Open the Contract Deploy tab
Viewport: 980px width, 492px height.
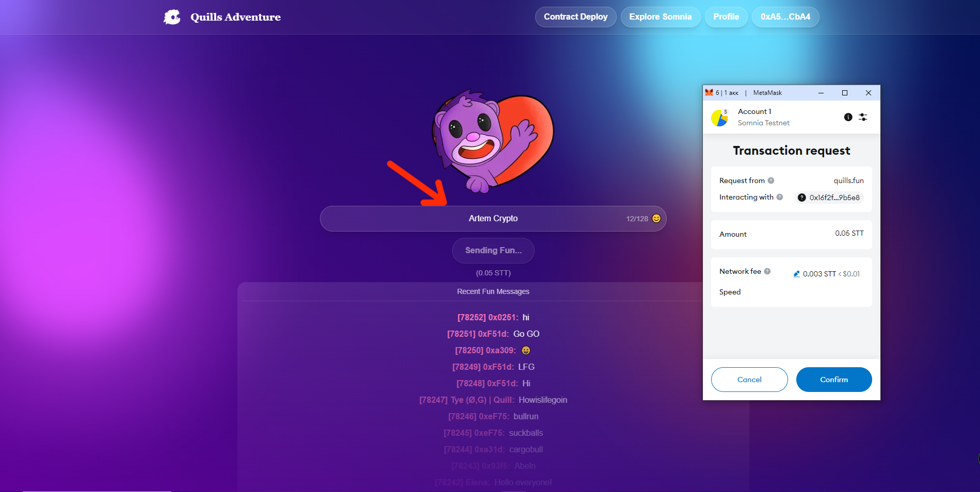pos(576,17)
